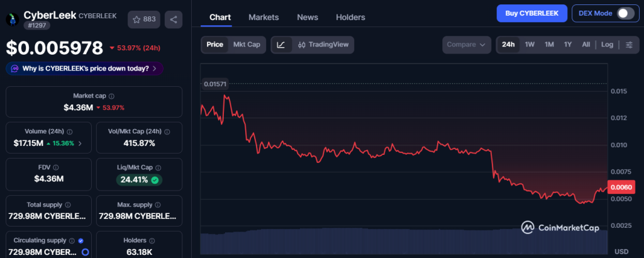Image resolution: width=644 pixels, height=258 pixels.
Task: Click the verified badge beside Circulating supply
Action: (x=80, y=241)
